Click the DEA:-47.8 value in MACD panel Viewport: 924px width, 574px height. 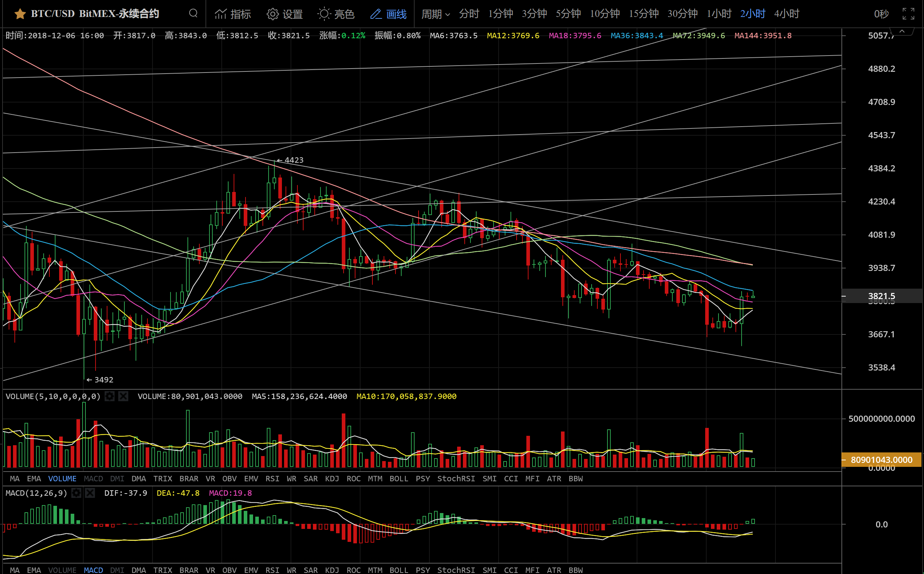(178, 493)
